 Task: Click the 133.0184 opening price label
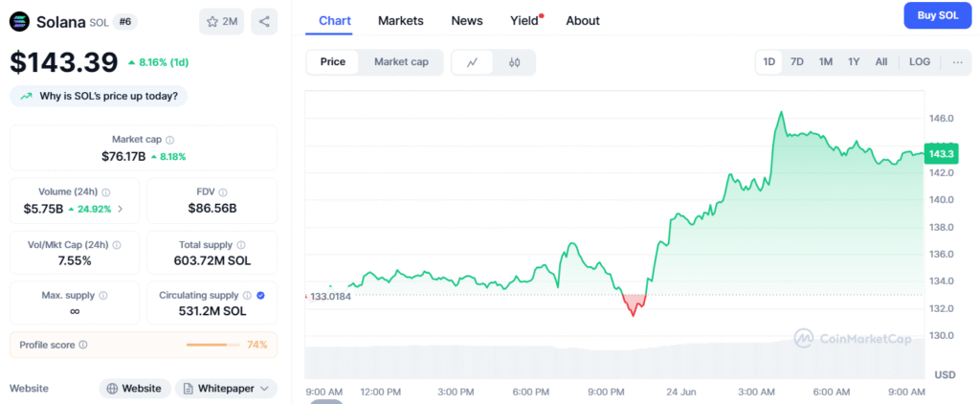[x=330, y=297]
